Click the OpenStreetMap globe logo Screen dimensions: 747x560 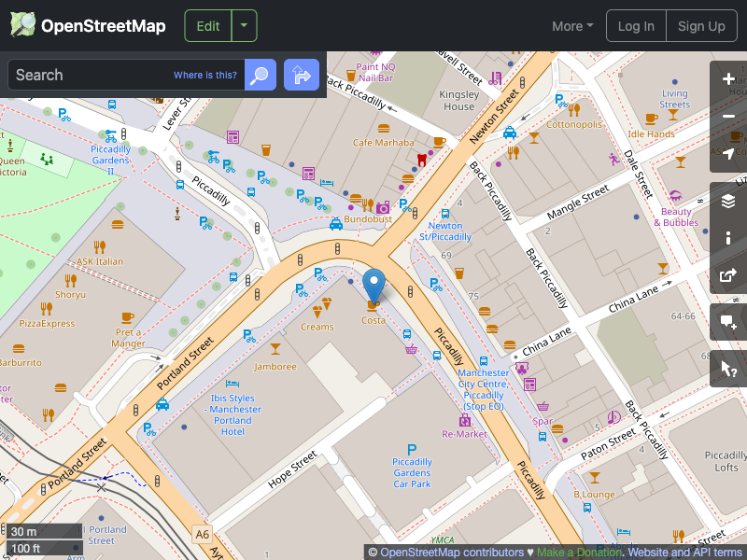(x=22, y=25)
